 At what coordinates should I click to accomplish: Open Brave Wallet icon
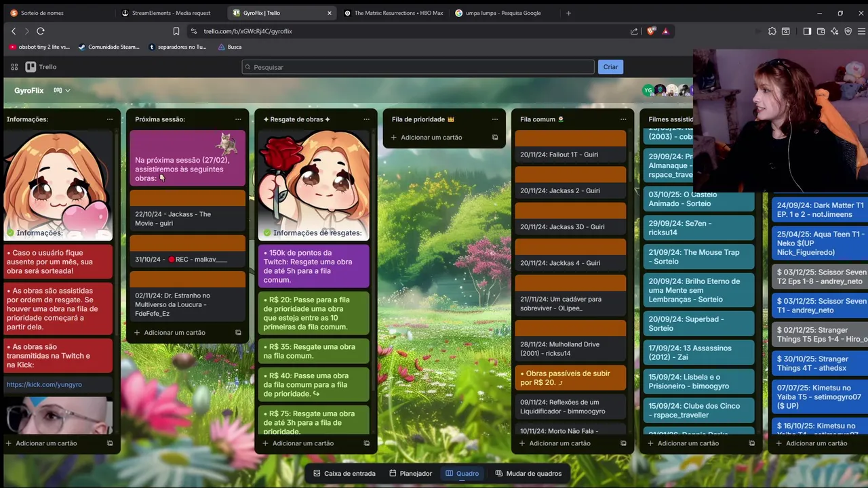pyautogui.click(x=821, y=31)
